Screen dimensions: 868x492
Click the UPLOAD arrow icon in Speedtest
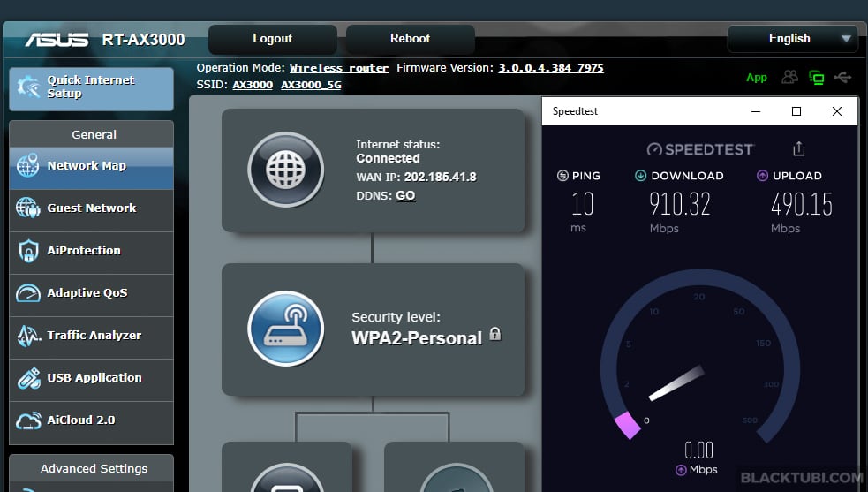(x=762, y=176)
